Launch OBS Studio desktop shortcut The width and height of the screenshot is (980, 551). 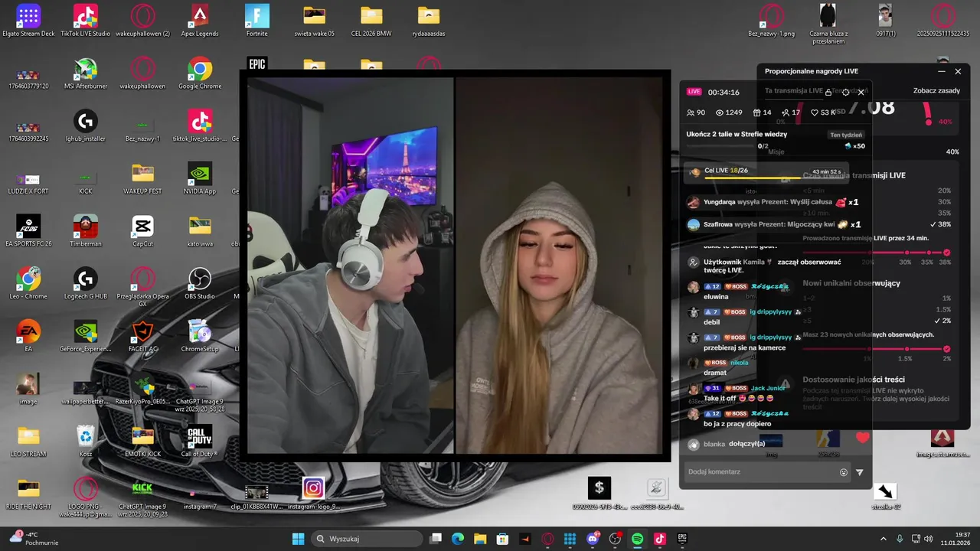tap(200, 283)
